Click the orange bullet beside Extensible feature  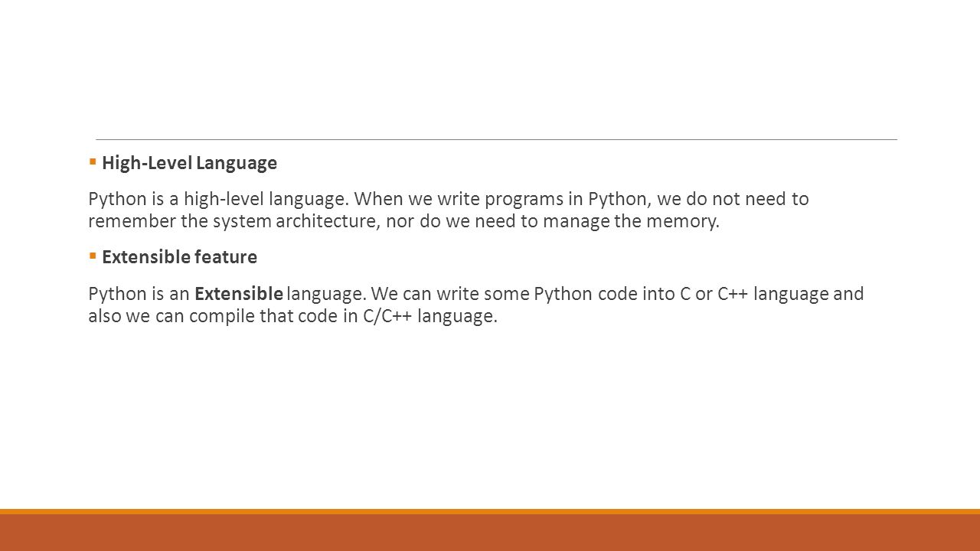click(x=92, y=256)
